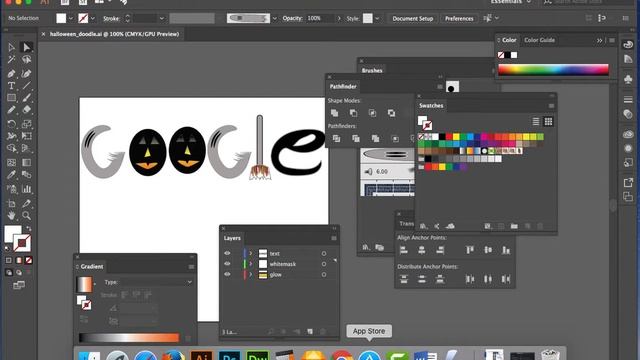
Task: Expand the whitemask layer
Action: 251,264
